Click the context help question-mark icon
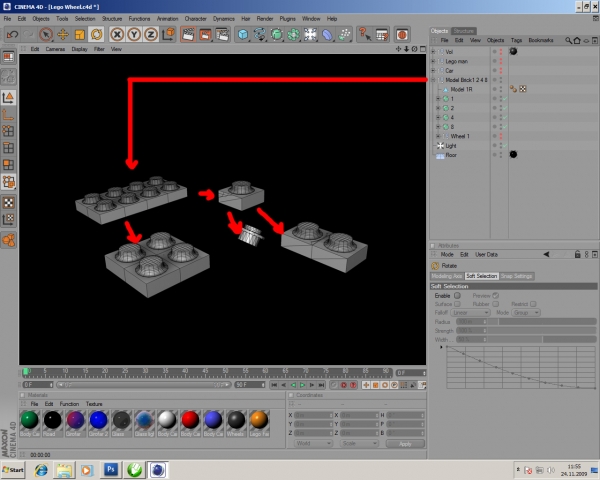Screen dimensions: 600x480 click(365, 34)
